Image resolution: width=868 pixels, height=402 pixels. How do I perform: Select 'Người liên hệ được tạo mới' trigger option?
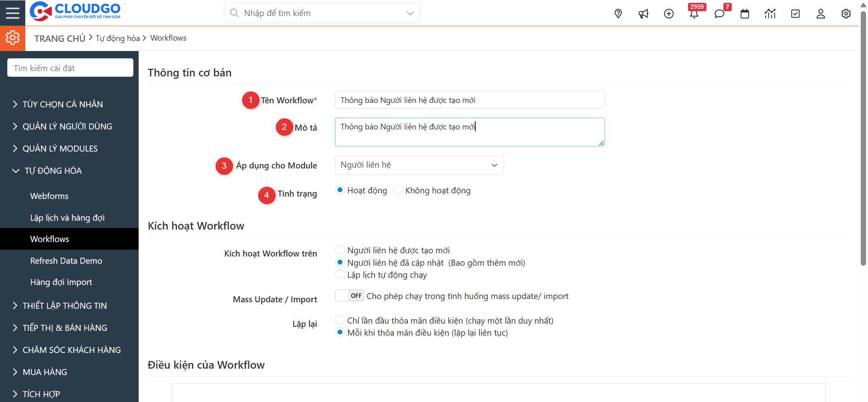click(x=340, y=249)
